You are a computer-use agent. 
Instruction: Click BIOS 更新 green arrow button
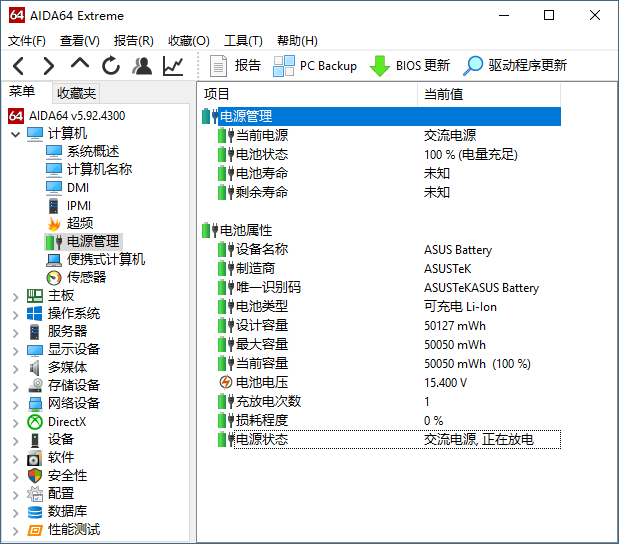410,66
